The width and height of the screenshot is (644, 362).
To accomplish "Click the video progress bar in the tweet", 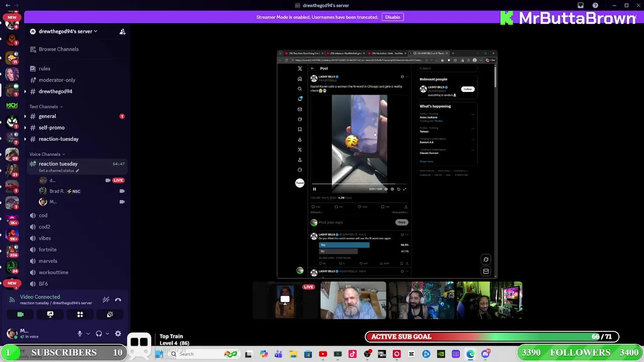I will point(359,185).
